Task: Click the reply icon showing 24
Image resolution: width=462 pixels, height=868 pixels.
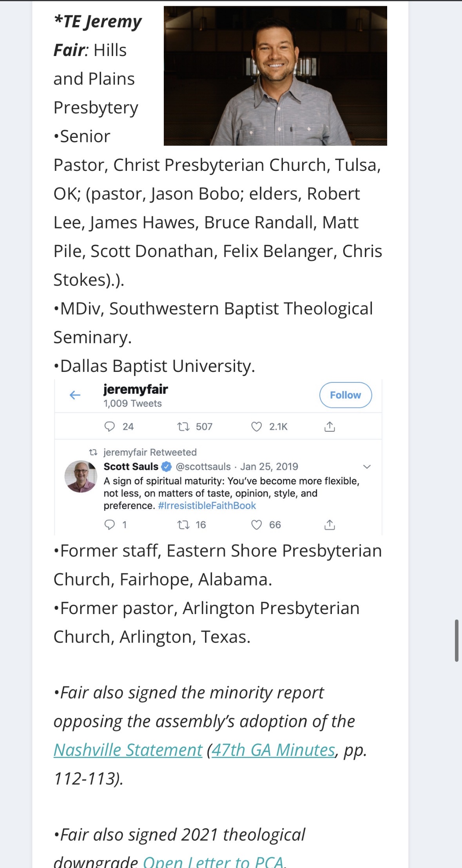Action: tap(110, 426)
